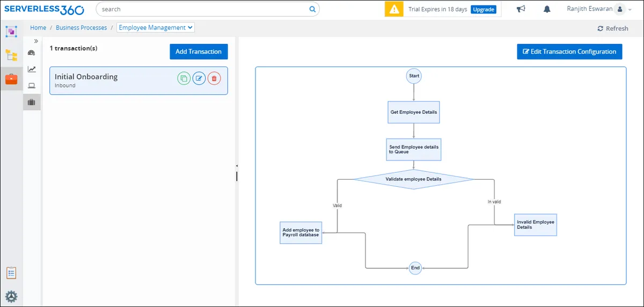Click into the search field
Image resolution: width=644 pixels, height=307 pixels.
point(204,9)
